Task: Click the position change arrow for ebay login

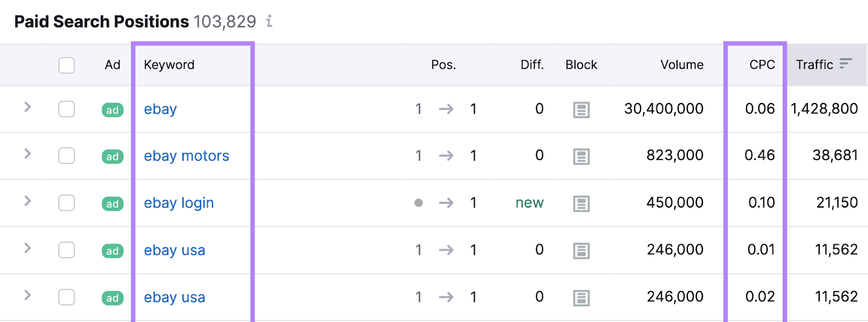Action: coord(446,203)
